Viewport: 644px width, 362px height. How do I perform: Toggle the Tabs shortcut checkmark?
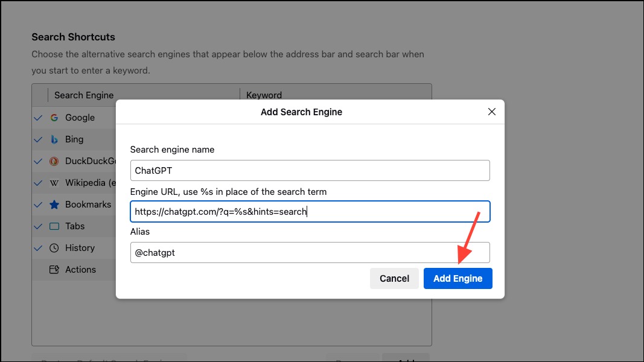point(38,226)
